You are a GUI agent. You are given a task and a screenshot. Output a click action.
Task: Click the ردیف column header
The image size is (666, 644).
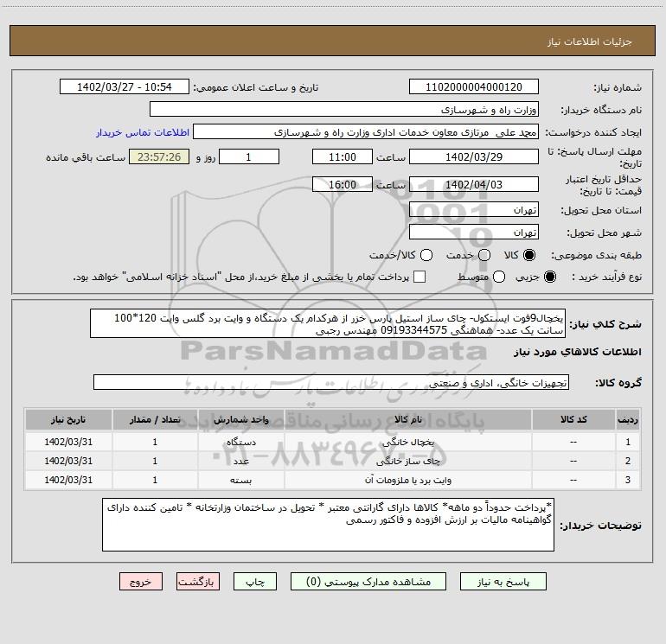pos(628,419)
